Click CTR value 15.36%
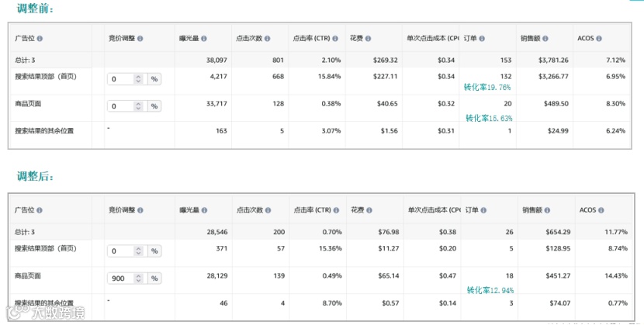This screenshot has height=325, width=644. tap(331, 248)
